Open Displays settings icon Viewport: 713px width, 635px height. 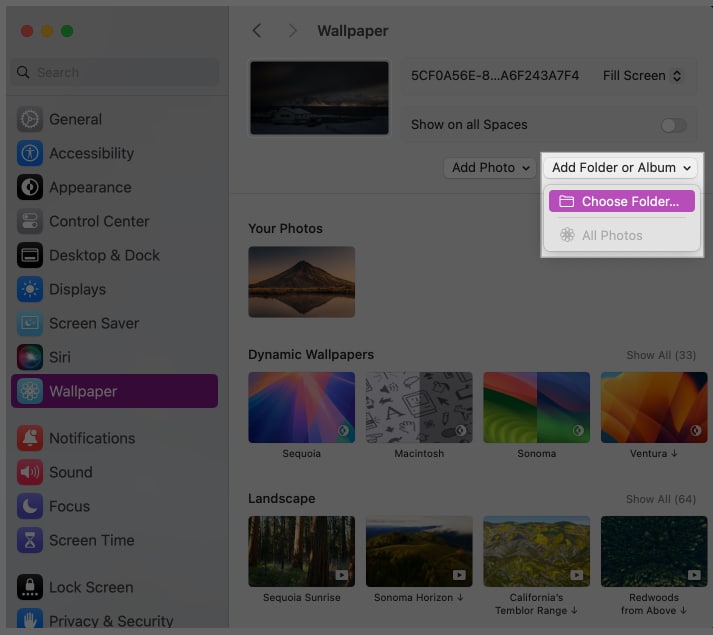30,289
